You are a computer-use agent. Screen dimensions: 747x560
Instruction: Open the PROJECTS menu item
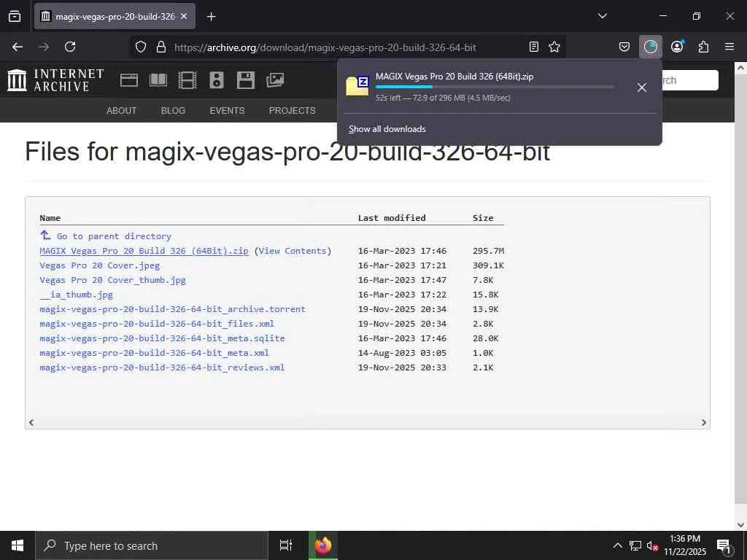(292, 111)
